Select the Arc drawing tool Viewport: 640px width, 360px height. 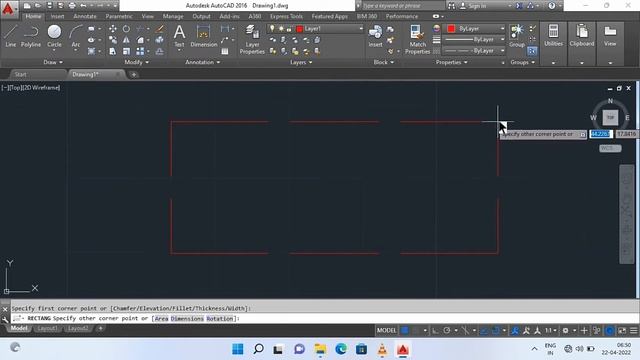point(76,36)
